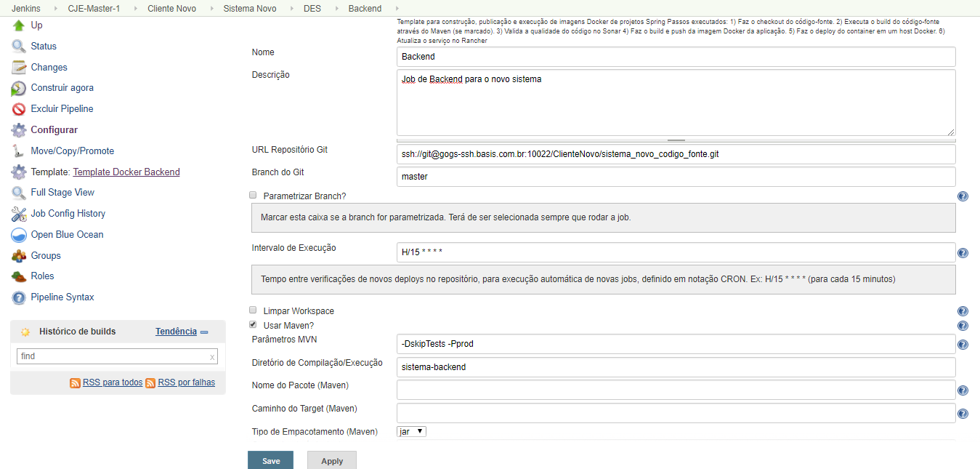
Task: Click the Groups icon in sidebar
Action: 18,256
